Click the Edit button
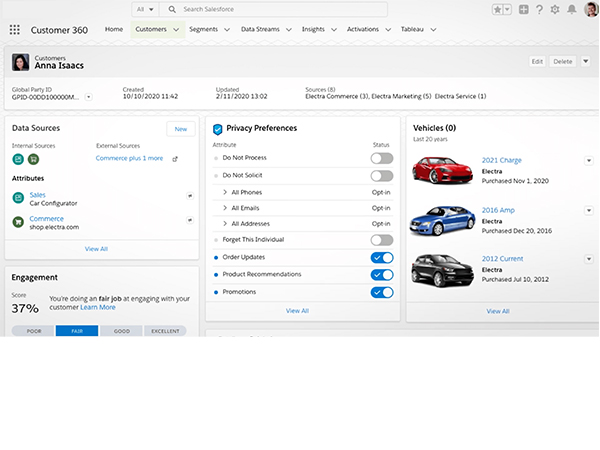600x450 pixels. tap(537, 61)
